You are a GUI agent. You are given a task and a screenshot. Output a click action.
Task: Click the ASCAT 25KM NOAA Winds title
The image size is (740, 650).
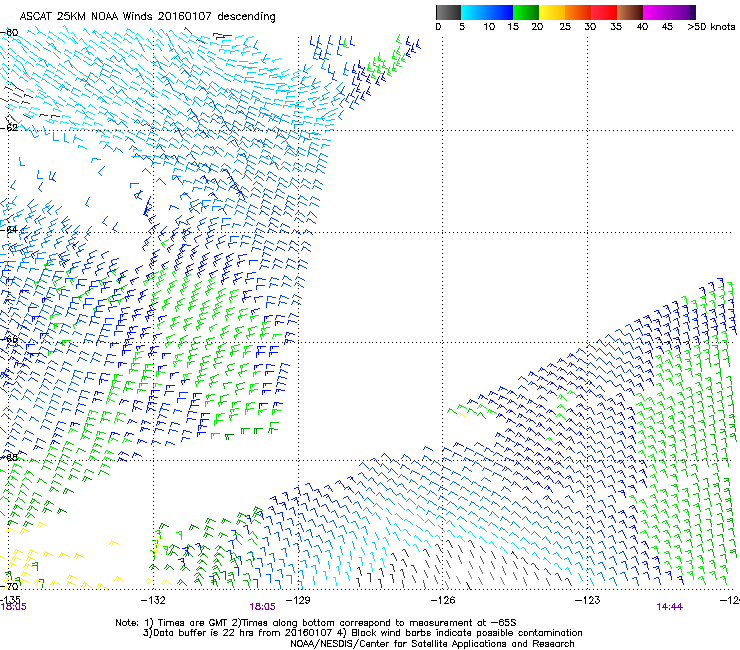pyautogui.click(x=147, y=16)
